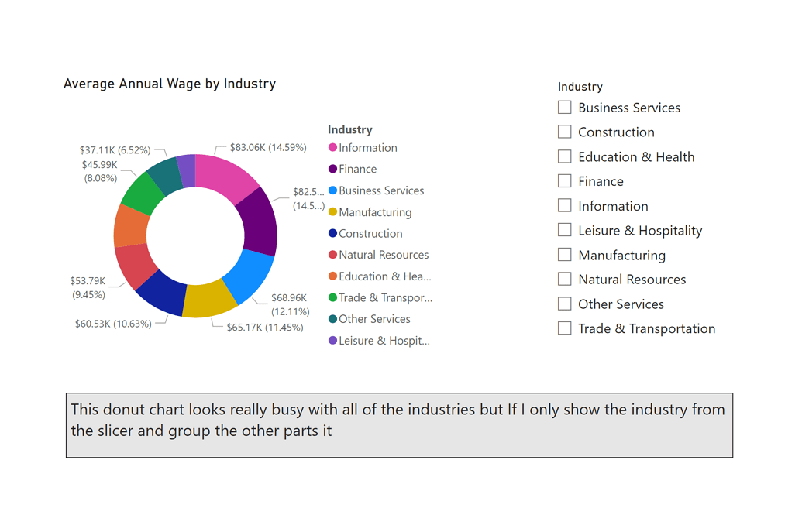This screenshot has width=802, height=532.
Task: Select the Finance checkbox in the slicer
Action: 564,180
